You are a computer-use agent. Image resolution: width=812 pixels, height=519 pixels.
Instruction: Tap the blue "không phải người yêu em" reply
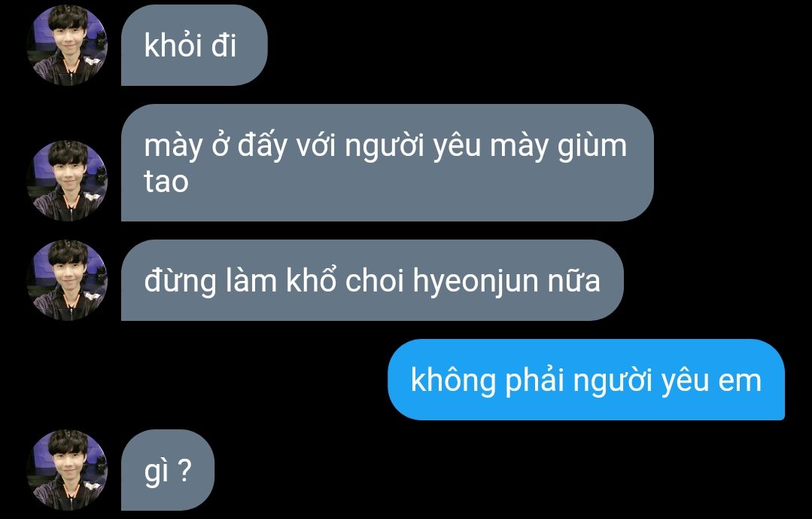point(586,380)
